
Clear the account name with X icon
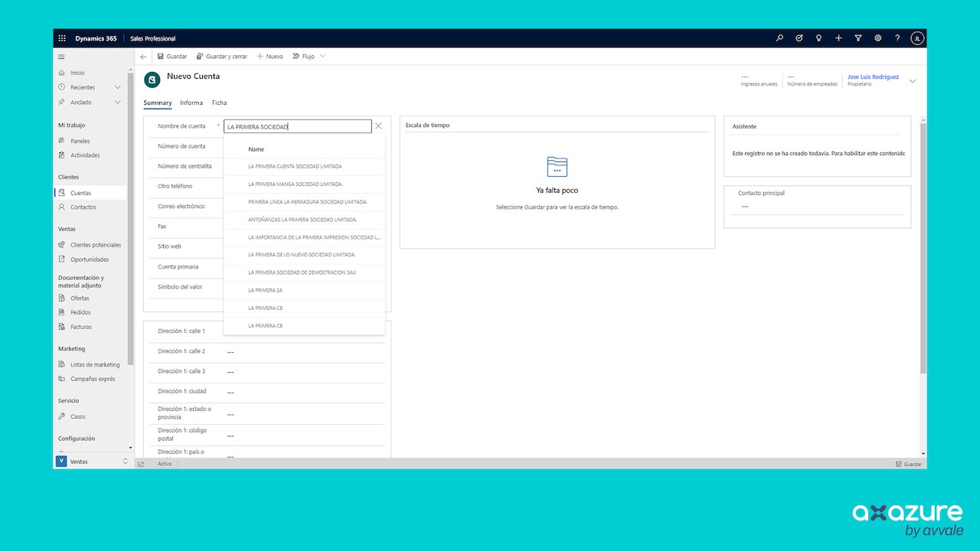(x=378, y=126)
